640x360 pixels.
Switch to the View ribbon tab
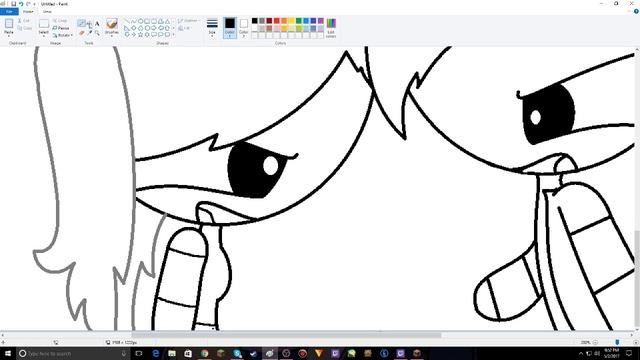pos(47,11)
